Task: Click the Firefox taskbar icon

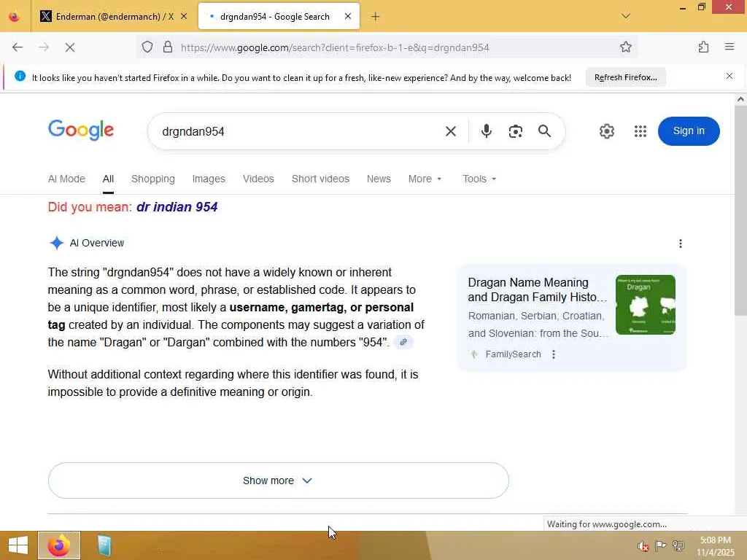Action: [59, 545]
